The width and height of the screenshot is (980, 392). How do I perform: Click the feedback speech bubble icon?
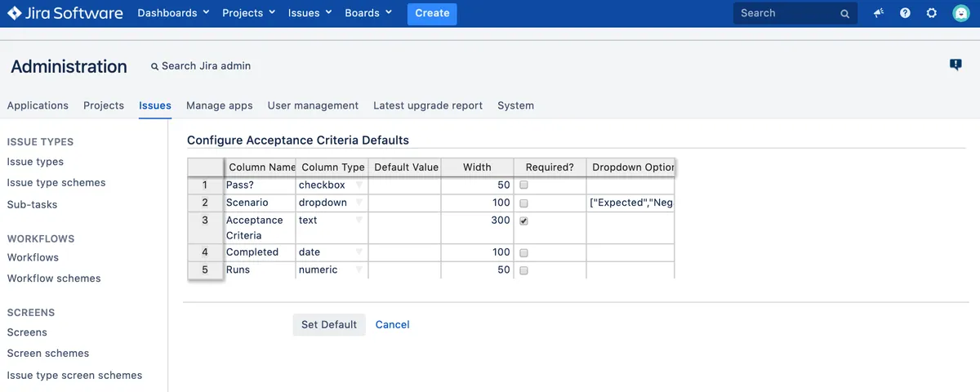(955, 65)
